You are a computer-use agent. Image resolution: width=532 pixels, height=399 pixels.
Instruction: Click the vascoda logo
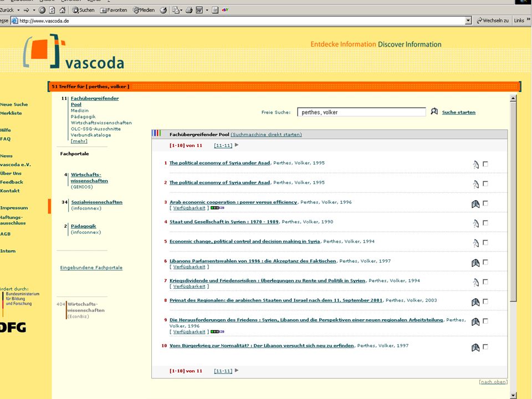click(x=74, y=52)
